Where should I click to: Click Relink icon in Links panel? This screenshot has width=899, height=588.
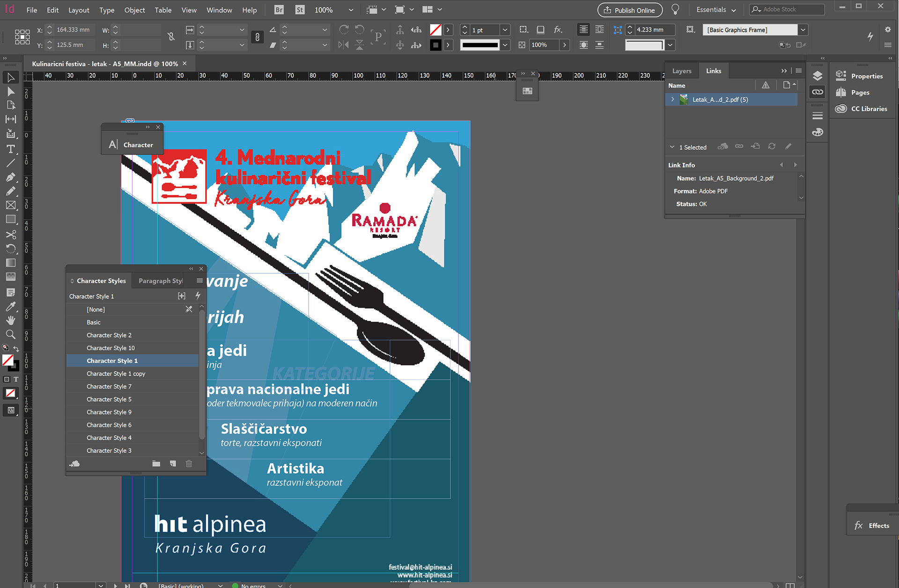click(739, 147)
